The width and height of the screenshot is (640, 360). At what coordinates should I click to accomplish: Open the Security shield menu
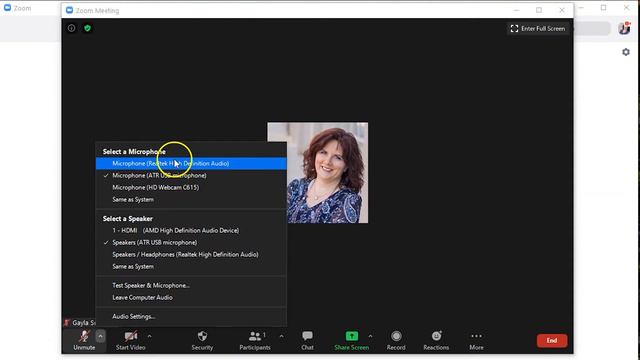(x=202, y=340)
